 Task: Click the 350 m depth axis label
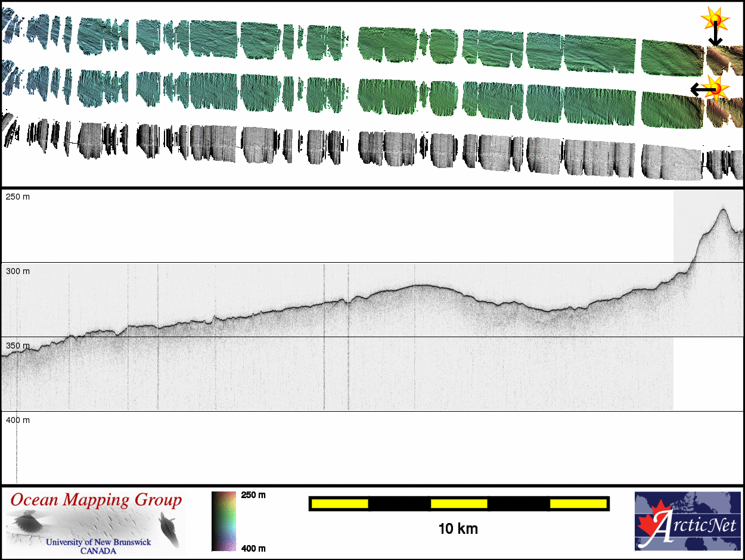(x=18, y=346)
